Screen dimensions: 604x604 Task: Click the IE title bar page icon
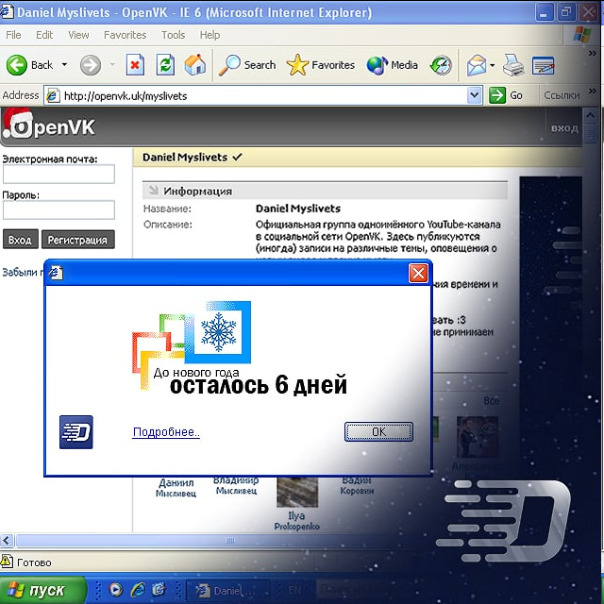click(7, 12)
